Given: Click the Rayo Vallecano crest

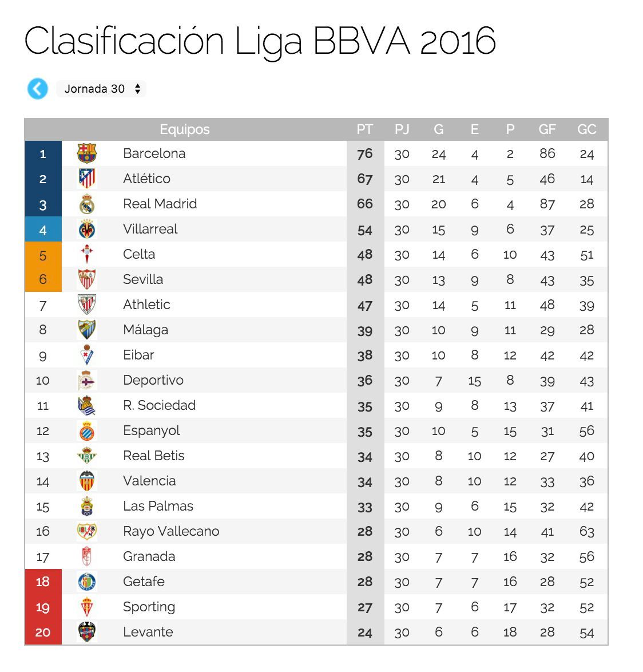Looking at the screenshot, I should point(87,531).
